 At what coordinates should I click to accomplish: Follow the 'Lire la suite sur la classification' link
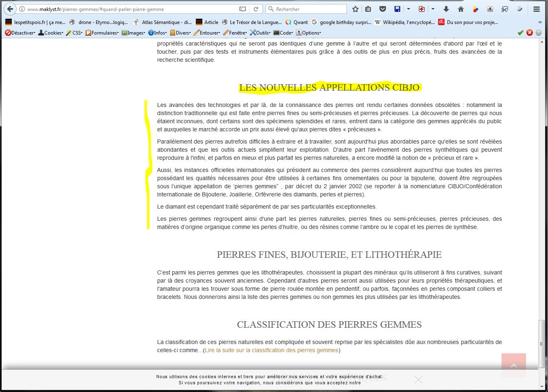click(272, 350)
